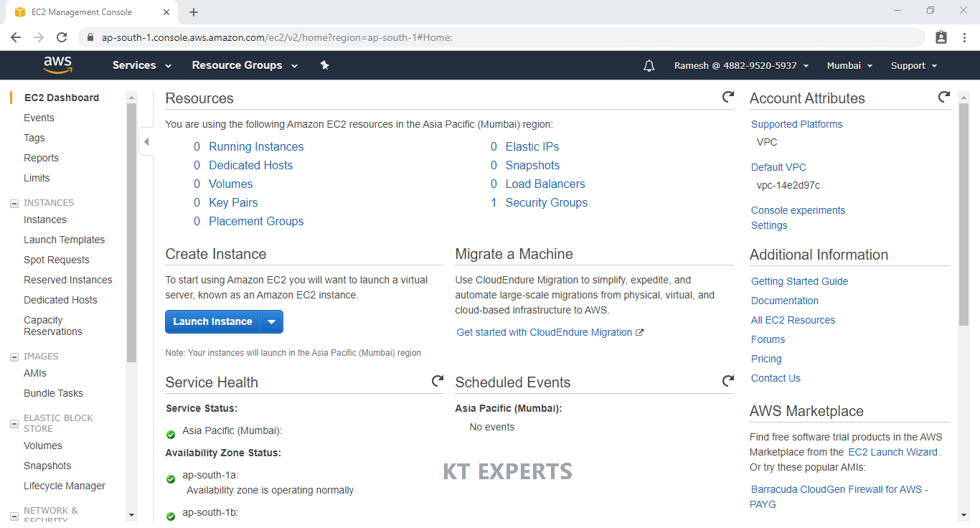Screen dimensions: 980x528
Task: Click the Launch Instance button
Action: coord(212,322)
